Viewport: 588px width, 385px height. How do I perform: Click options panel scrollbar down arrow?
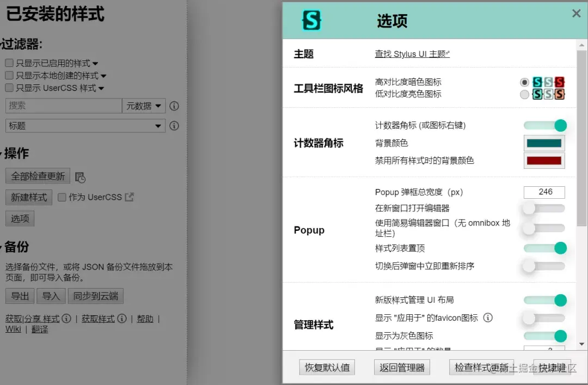581,344
